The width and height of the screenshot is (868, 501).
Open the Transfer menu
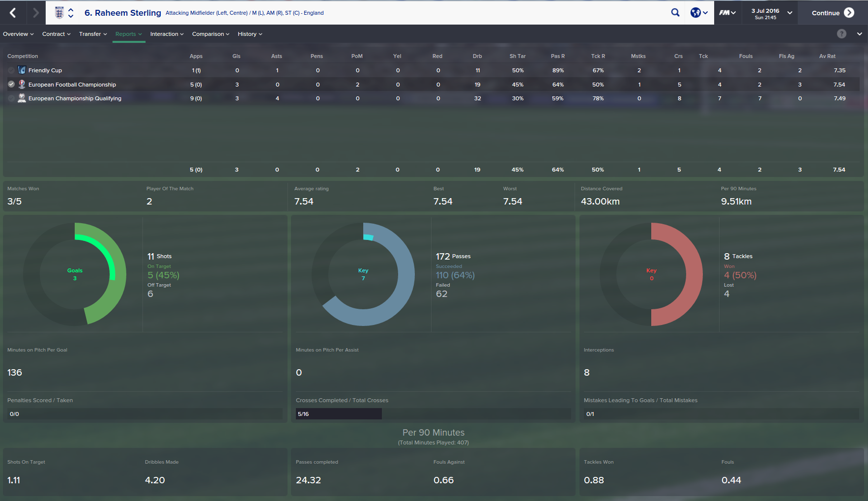pos(93,34)
